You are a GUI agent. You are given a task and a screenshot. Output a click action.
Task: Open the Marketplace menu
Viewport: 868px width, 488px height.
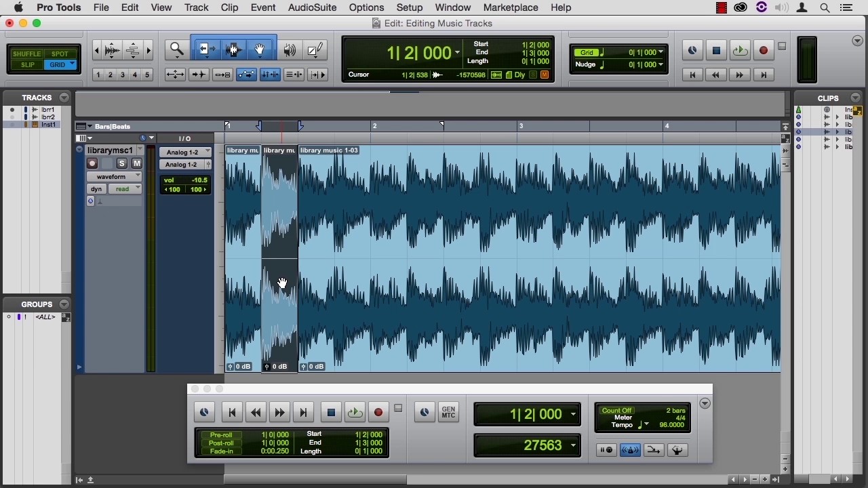[511, 7]
